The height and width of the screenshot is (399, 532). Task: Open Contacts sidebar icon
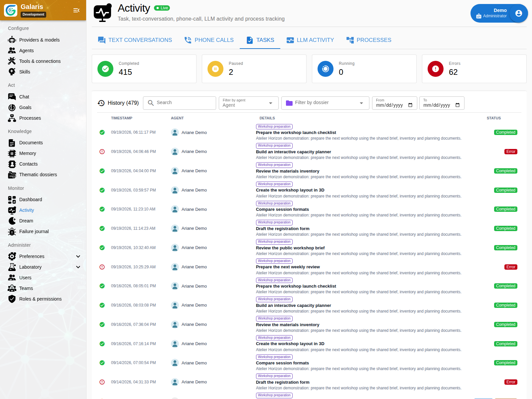coord(12,164)
